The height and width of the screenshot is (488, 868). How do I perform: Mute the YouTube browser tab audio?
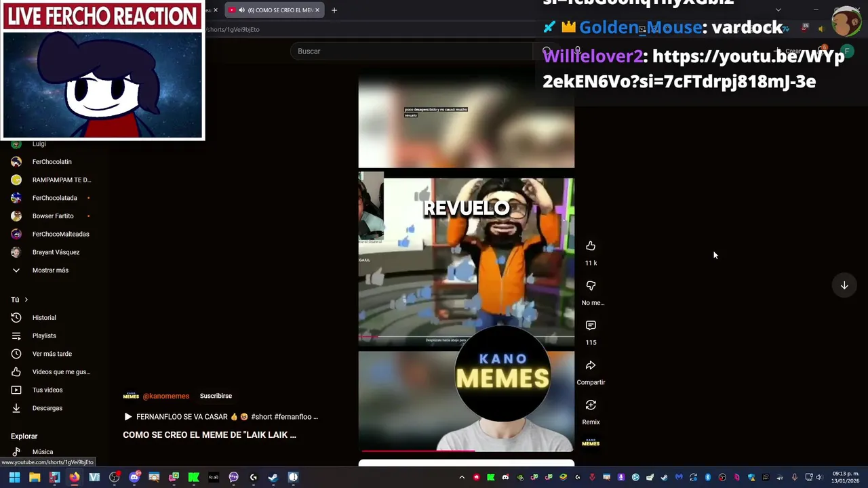(241, 10)
